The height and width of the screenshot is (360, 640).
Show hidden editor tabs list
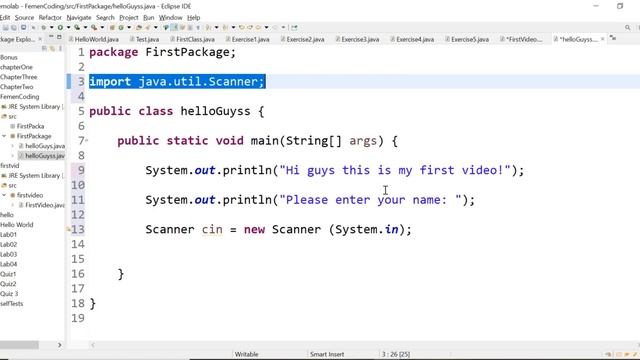(613, 38)
